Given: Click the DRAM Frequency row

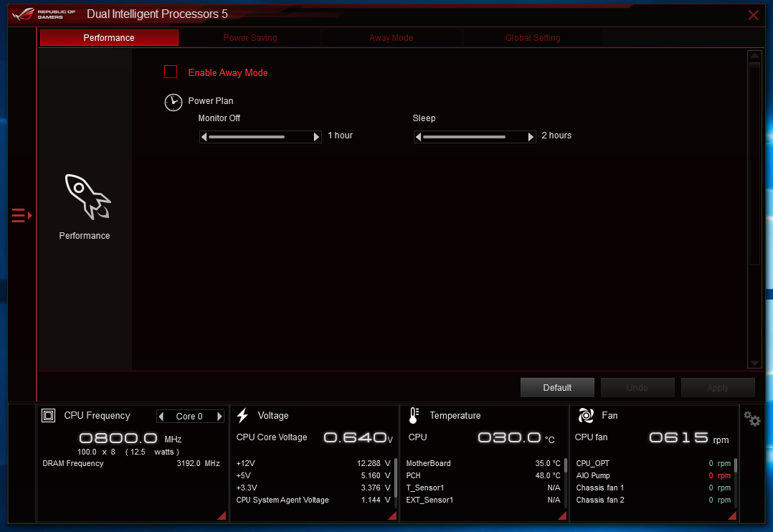Looking at the screenshot, I should pyautogui.click(x=131, y=463).
